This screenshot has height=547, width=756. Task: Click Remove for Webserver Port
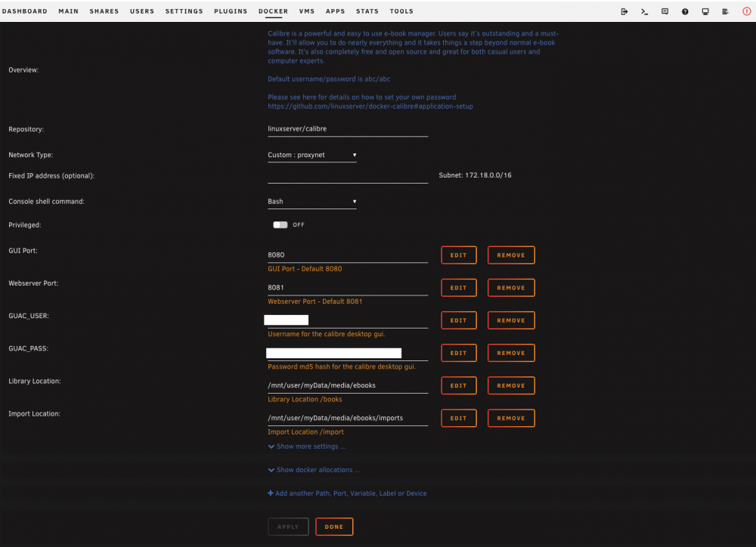(511, 288)
